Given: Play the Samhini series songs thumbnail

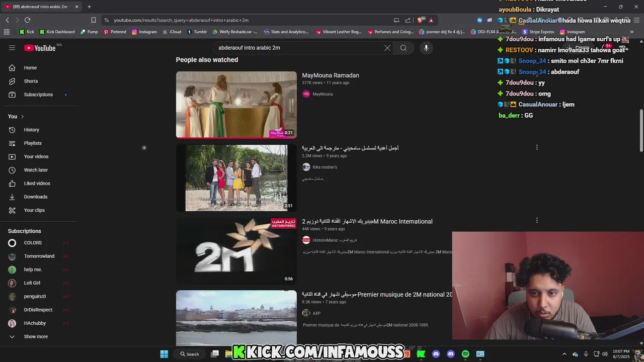Looking at the screenshot, I should click(x=236, y=178).
